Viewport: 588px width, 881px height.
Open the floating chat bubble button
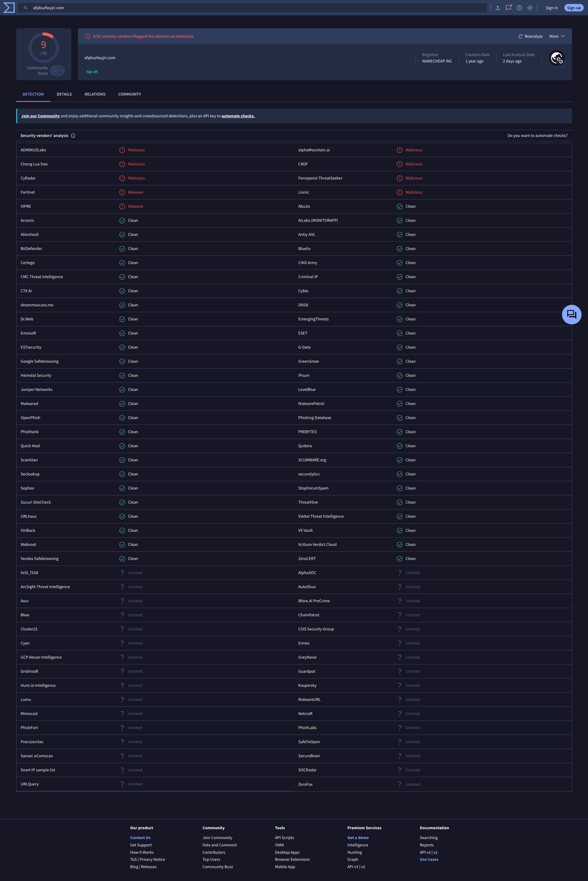tap(571, 314)
